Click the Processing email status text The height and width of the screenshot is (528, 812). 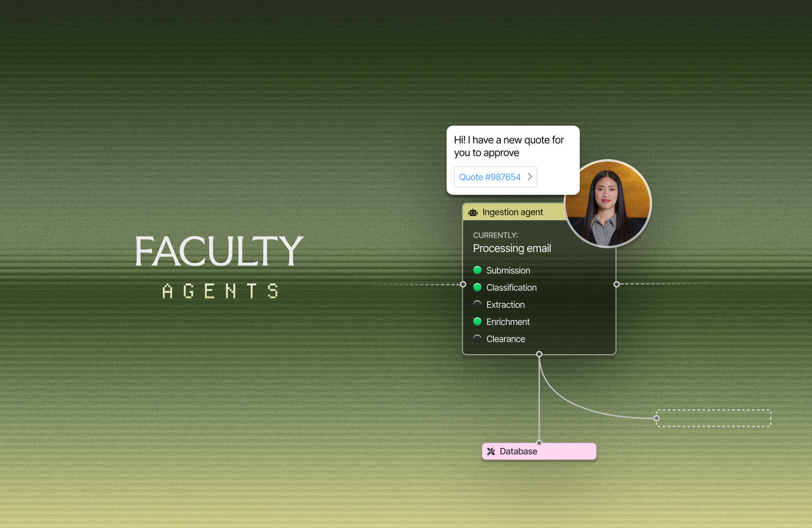[x=512, y=248]
